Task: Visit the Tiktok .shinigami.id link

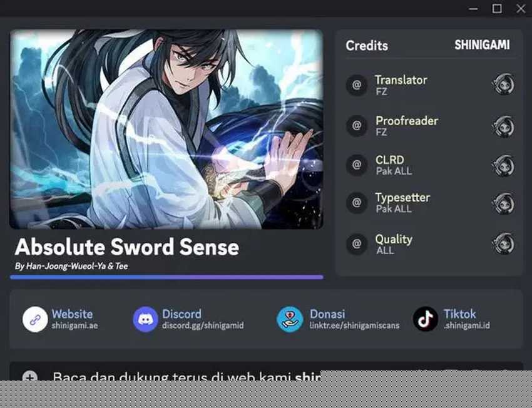Action: [x=467, y=325]
